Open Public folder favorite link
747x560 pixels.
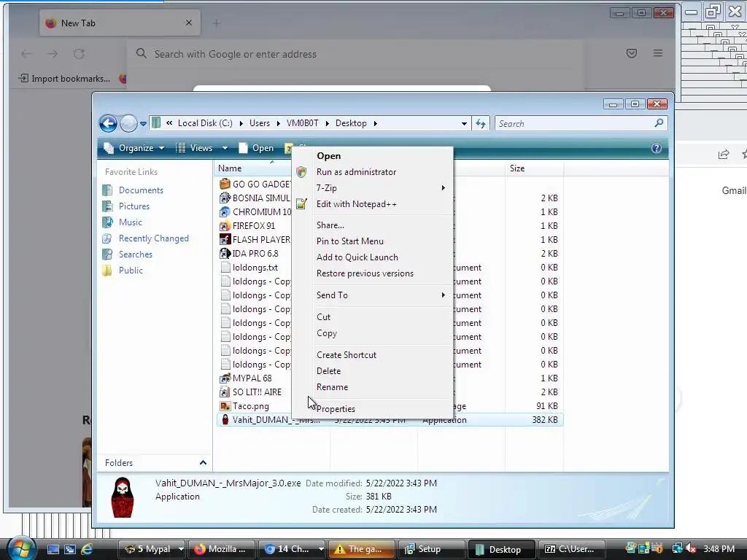pos(131,271)
